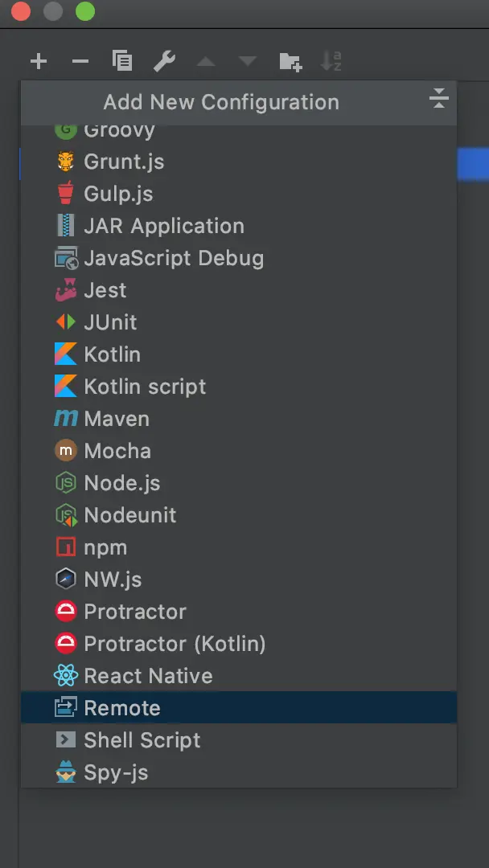Click the Nodeunit icon
The height and width of the screenshot is (868, 489).
tap(67, 515)
